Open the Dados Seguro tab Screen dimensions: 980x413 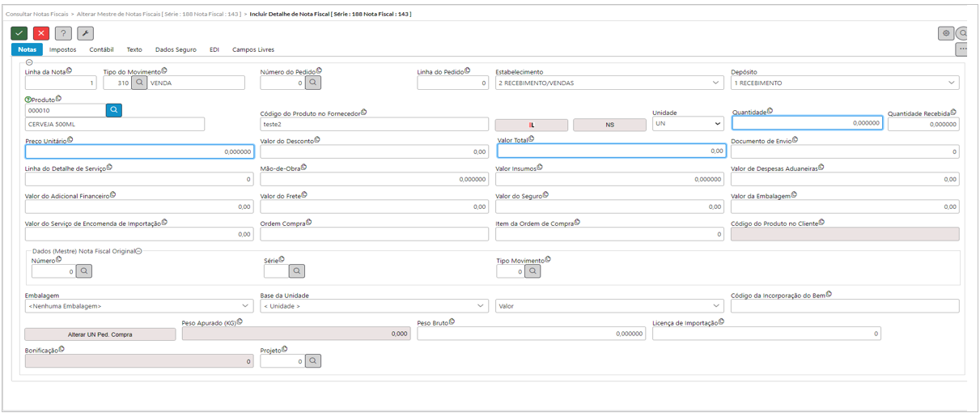coord(176,49)
